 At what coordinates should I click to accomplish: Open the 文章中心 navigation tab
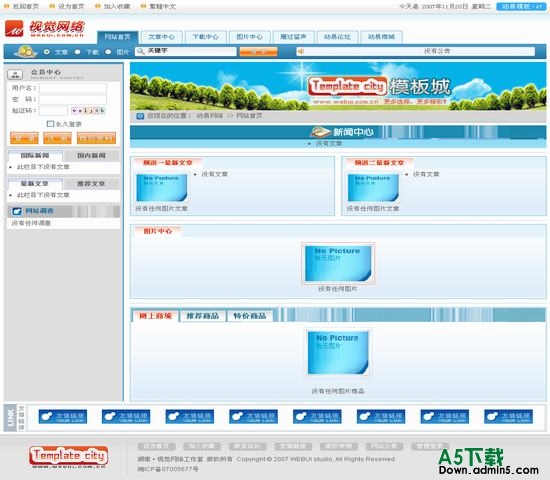161,37
